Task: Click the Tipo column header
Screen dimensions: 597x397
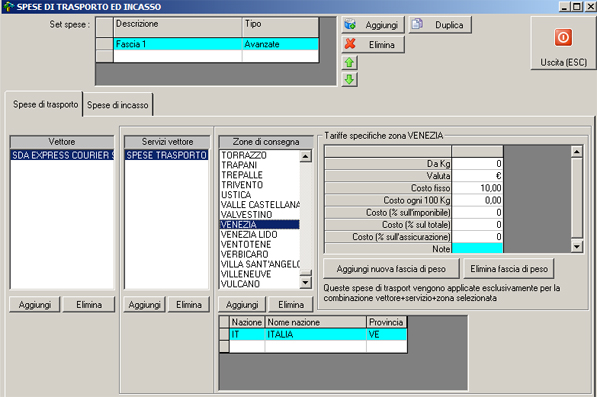Action: pos(280,27)
